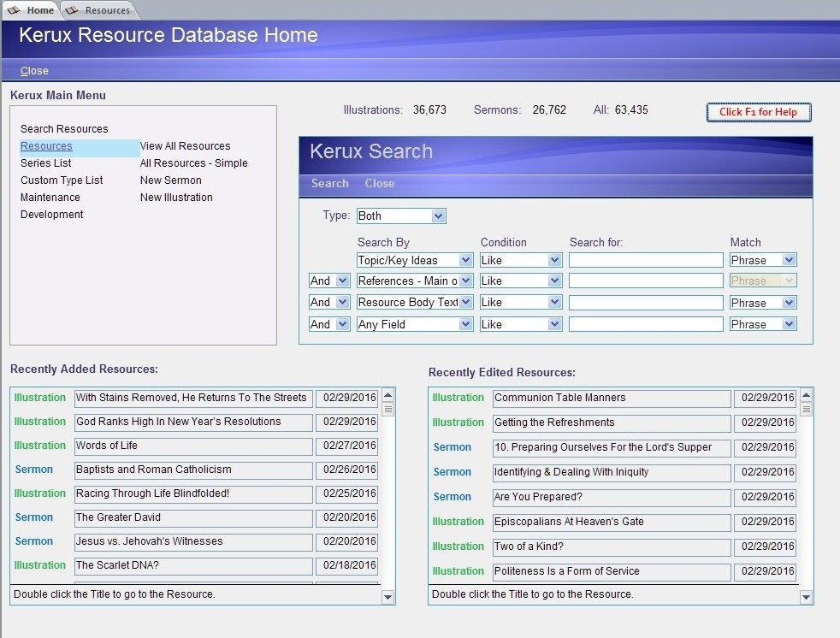The width and height of the screenshot is (840, 638).
Task: Click the book icon on Home tab
Action: click(14, 10)
